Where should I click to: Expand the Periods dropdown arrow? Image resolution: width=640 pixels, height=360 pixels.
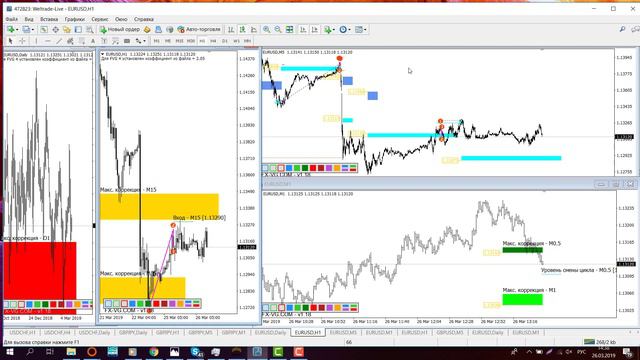[350, 29]
